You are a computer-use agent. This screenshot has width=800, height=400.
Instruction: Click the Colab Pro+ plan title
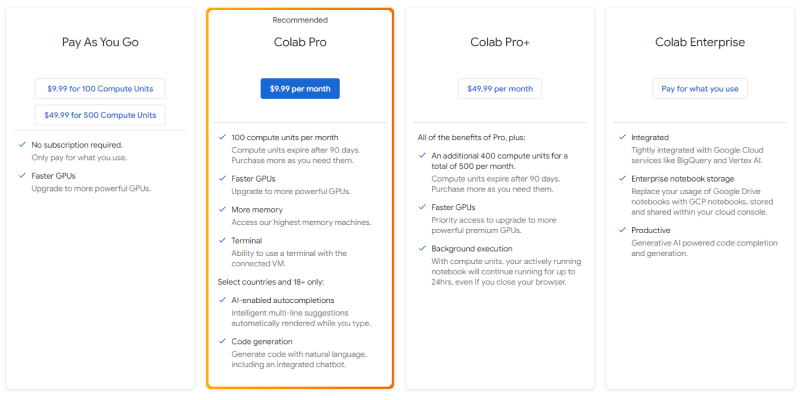point(500,42)
